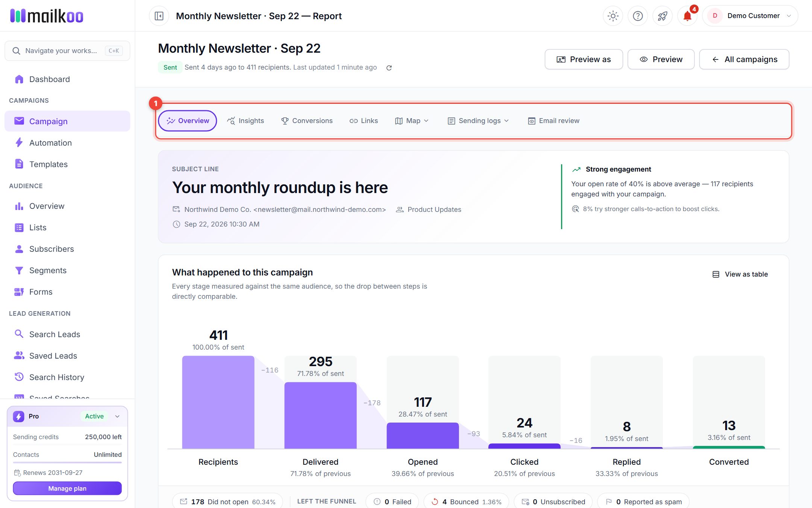Click the 0 Failed chip
Screen dimensions: 812x508
click(x=392, y=501)
